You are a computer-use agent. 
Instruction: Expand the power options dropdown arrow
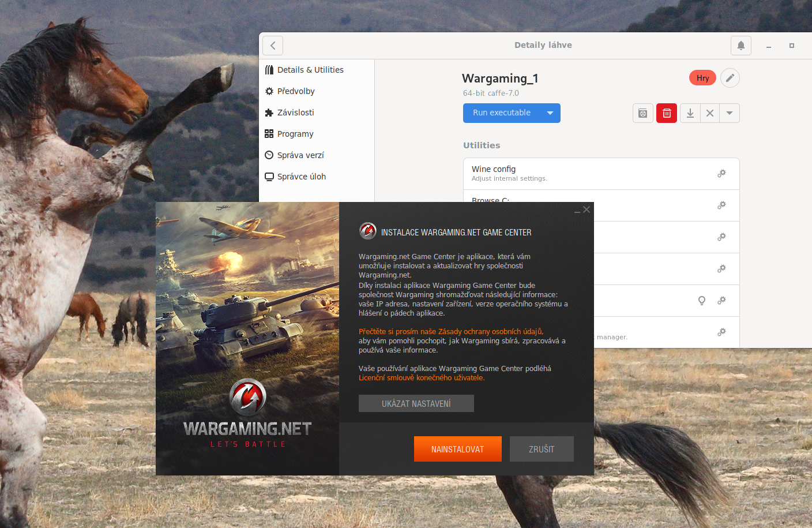click(730, 113)
